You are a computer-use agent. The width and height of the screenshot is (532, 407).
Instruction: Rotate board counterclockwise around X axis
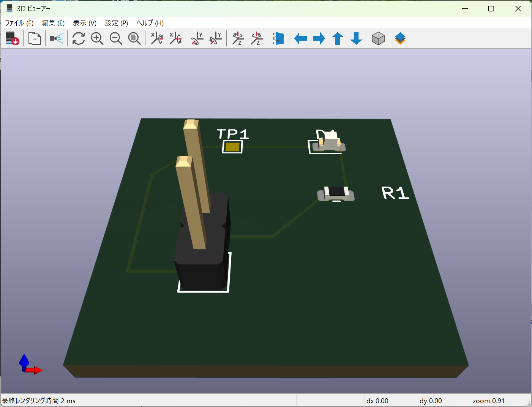coord(175,38)
